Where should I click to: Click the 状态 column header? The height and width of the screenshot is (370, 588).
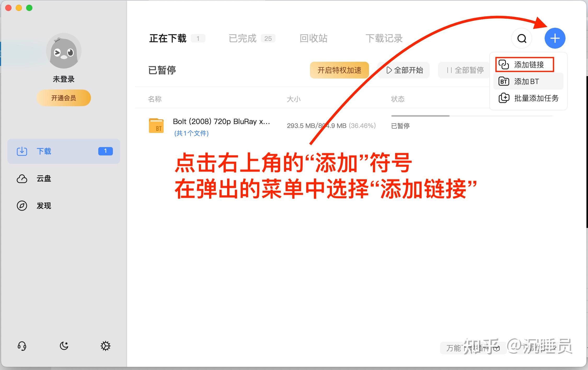point(398,99)
